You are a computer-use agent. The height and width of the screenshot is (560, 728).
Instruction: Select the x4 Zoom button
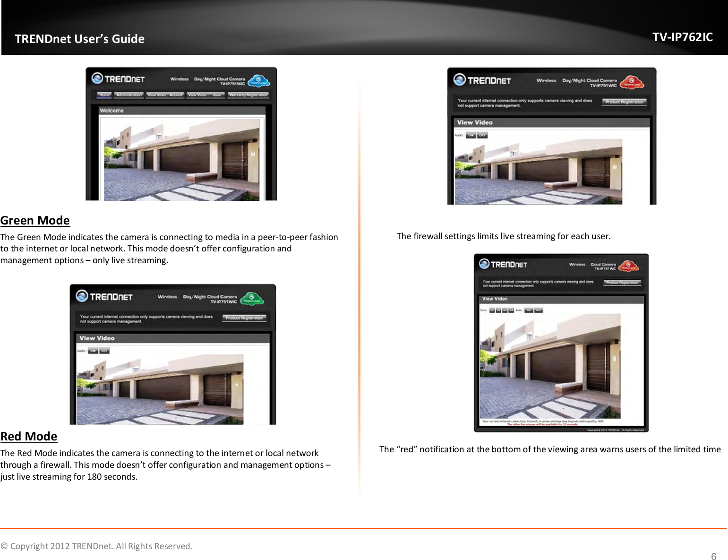coord(511,310)
